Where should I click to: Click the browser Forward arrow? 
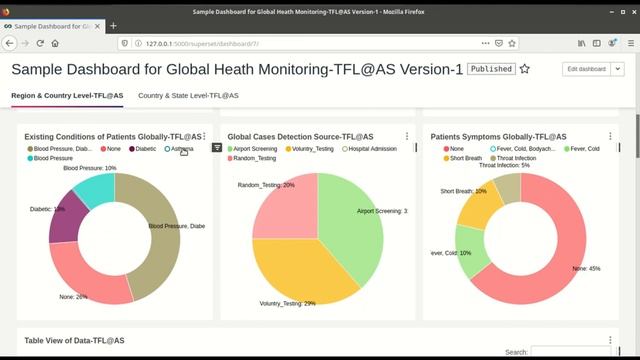25,43
